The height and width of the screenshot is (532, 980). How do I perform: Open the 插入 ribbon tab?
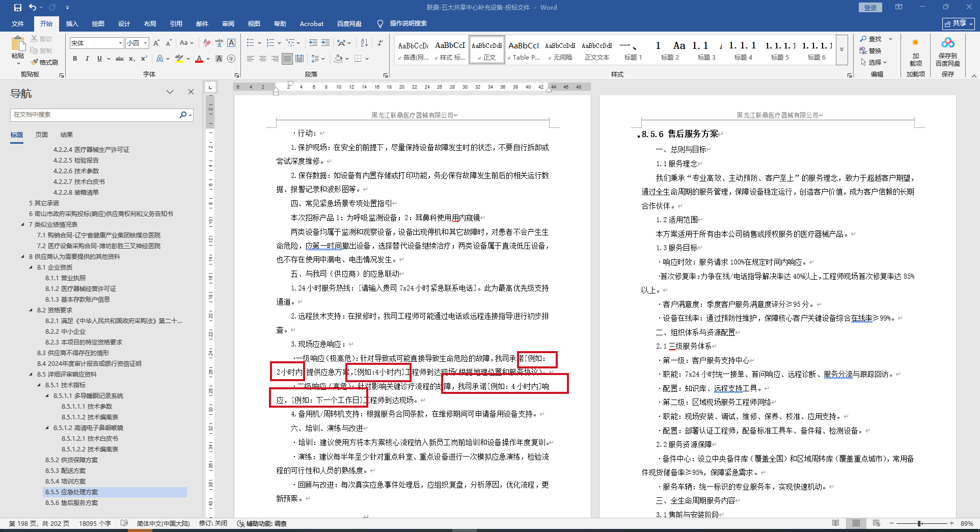click(x=72, y=23)
